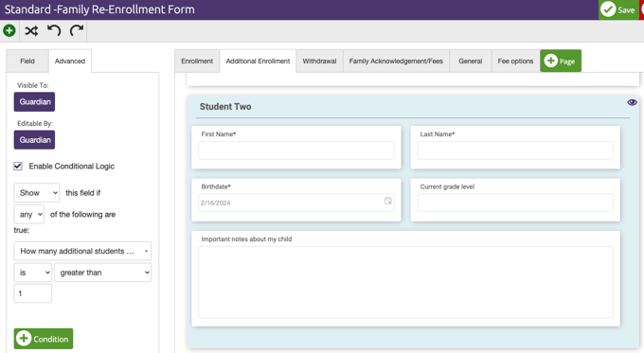Viewport: 644px width, 353px height.
Task: Uncheck Enable Conditional Logic checkbox
Action: coord(18,166)
